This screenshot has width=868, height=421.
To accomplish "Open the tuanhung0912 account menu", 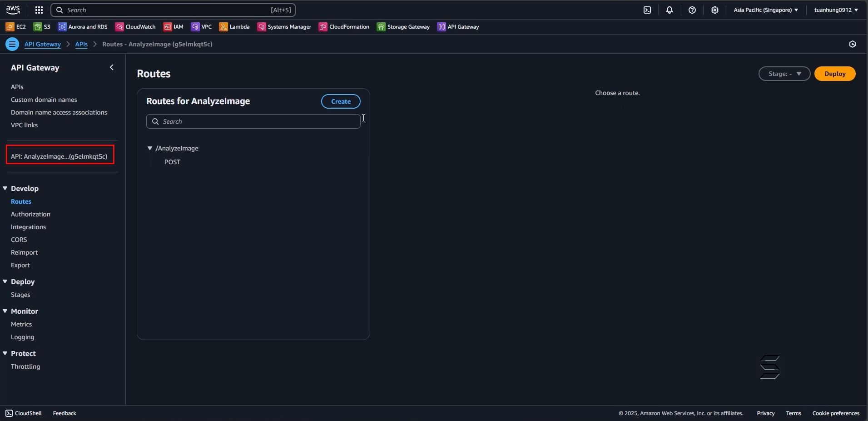I will (x=836, y=10).
